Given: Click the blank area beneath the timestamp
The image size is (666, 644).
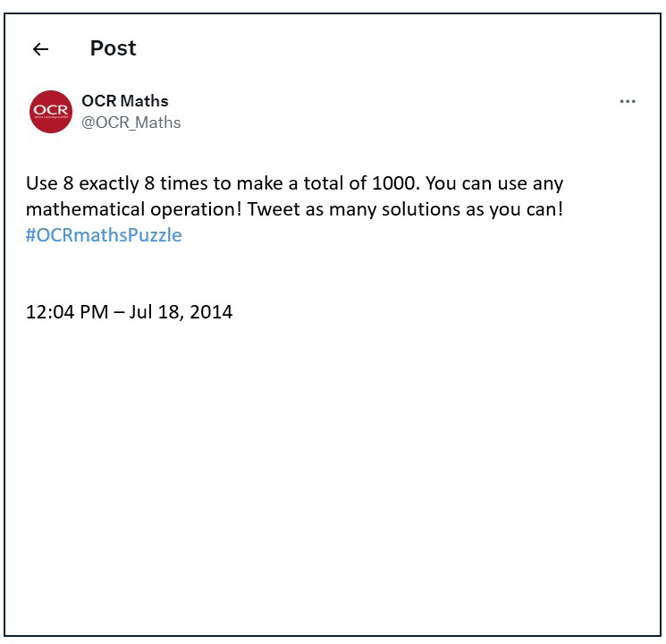Looking at the screenshot, I should 332,468.
